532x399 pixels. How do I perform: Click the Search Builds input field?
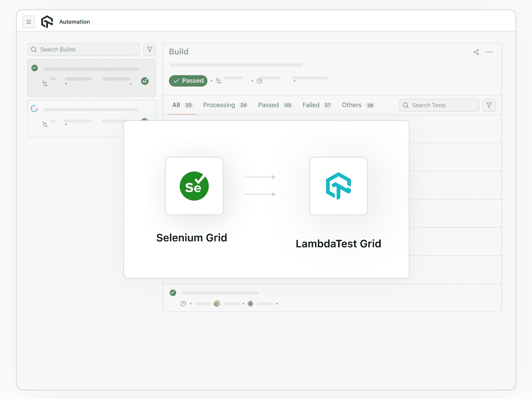pyautogui.click(x=84, y=49)
